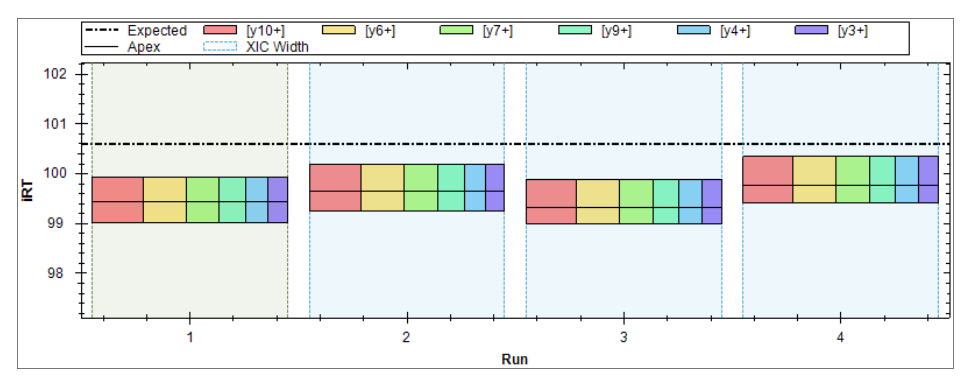Click the '[y7+]' legend text
The width and height of the screenshot is (971, 386).
[x=497, y=30]
